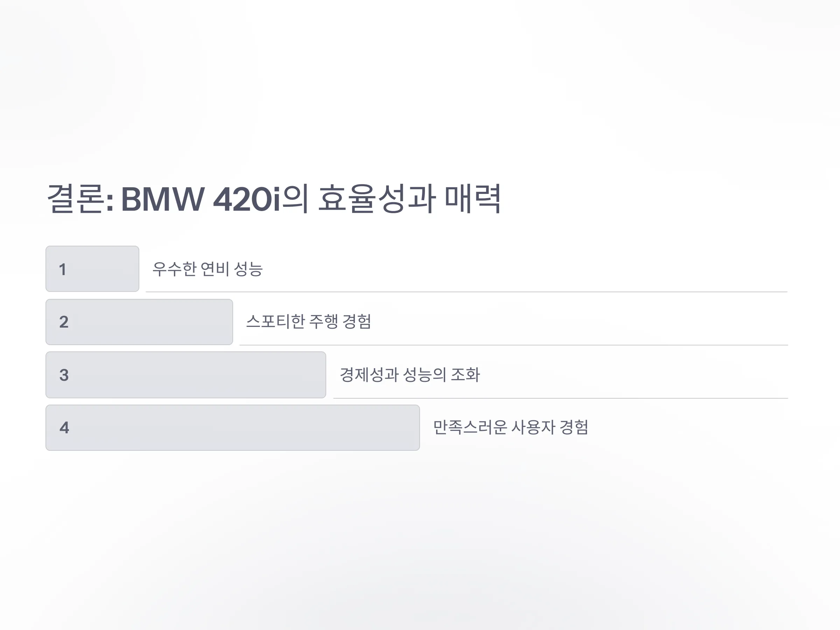The image size is (840, 630).
Task: Select the text '스포티한 주행 경험'
Action: click(x=308, y=321)
